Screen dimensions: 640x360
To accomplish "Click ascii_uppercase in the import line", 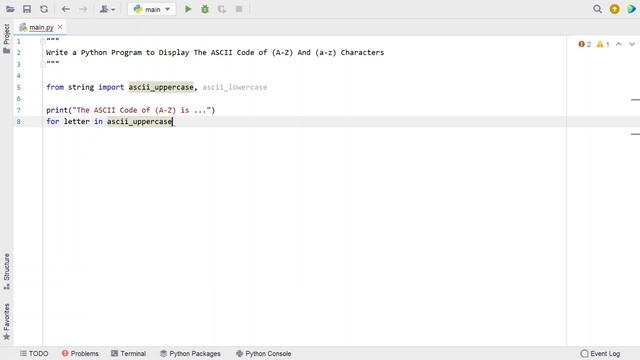I will click(x=161, y=87).
